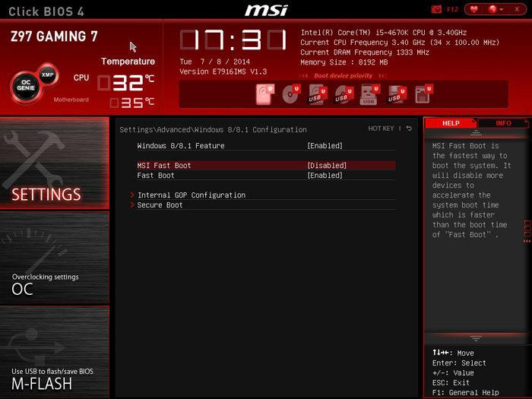The width and height of the screenshot is (532, 399).
Task: Select the USB key boot device icon
Action: [x=369, y=94]
